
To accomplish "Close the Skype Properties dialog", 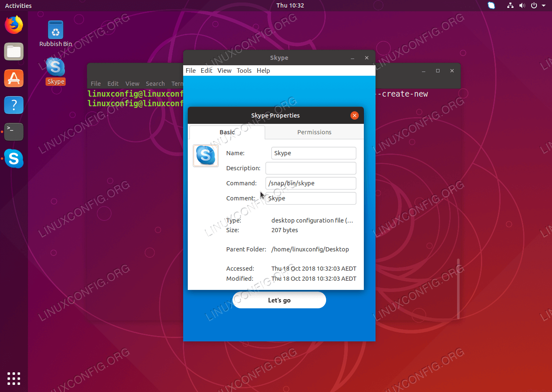I will (x=355, y=115).
